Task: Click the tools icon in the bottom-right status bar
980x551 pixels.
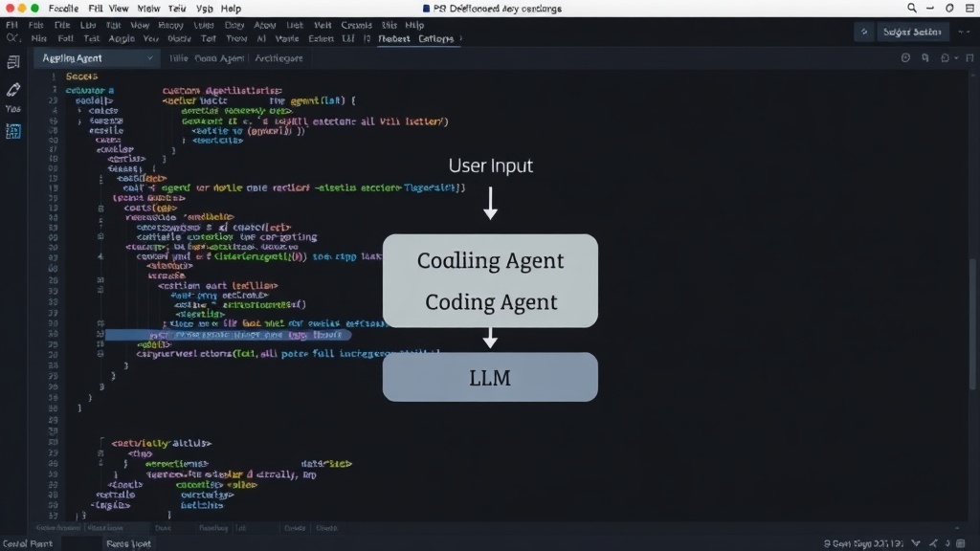Action: pyautogui.click(x=933, y=543)
